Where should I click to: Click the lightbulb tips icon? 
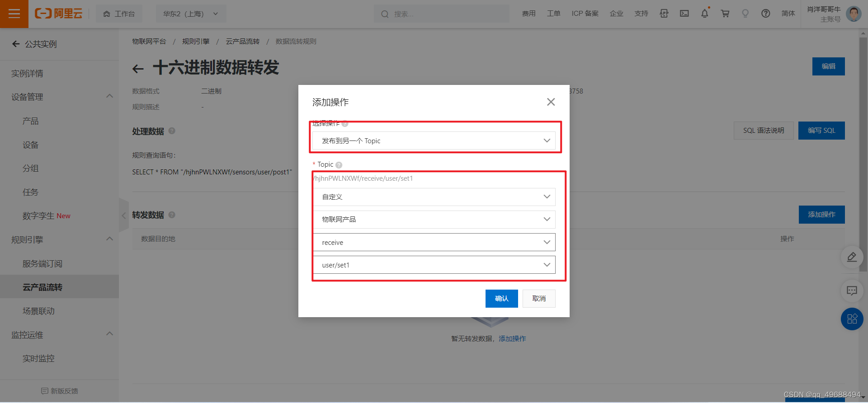745,14
